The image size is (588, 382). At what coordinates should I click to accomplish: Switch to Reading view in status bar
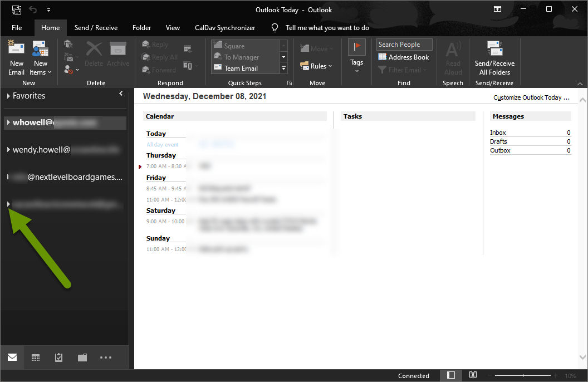coord(473,375)
